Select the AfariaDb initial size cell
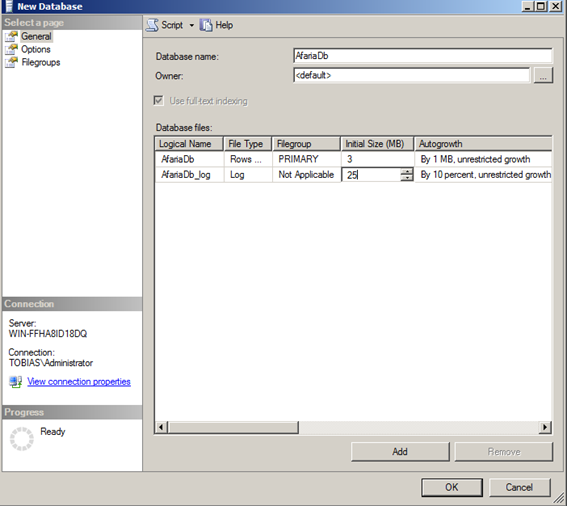Screen dimensions: 567x506 pos(377,159)
